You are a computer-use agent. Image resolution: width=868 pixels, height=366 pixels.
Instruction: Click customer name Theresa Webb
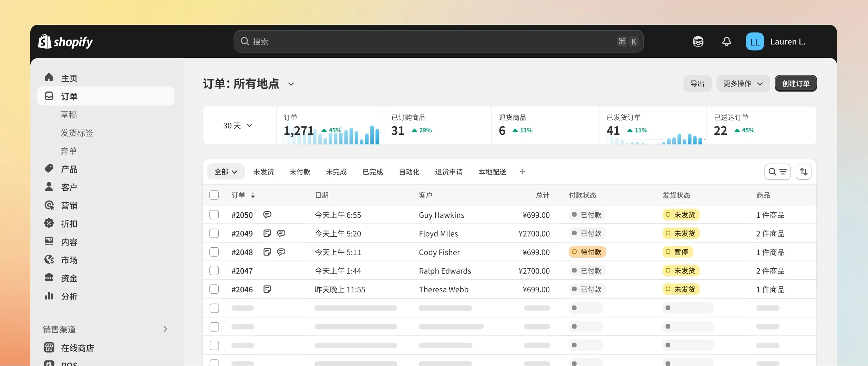click(x=444, y=289)
